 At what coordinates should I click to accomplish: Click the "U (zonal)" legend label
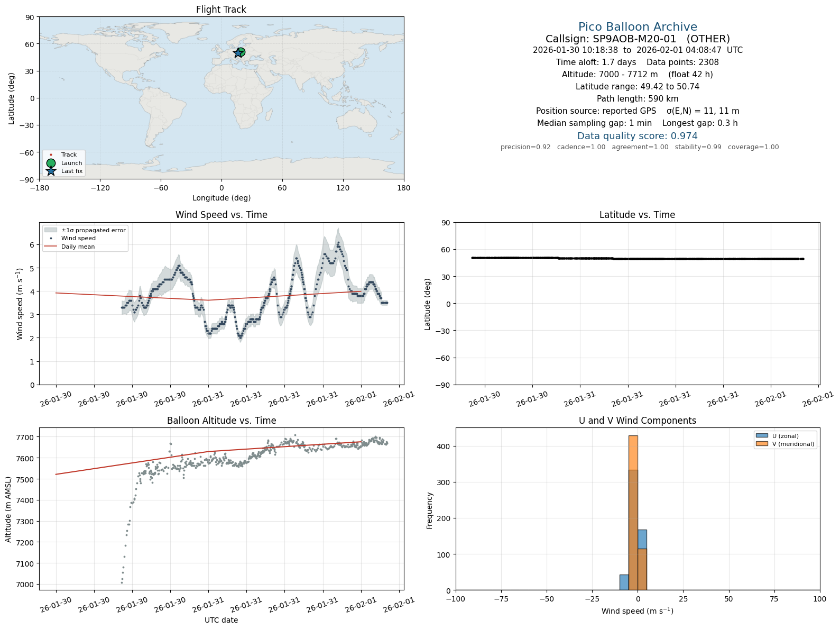click(786, 436)
